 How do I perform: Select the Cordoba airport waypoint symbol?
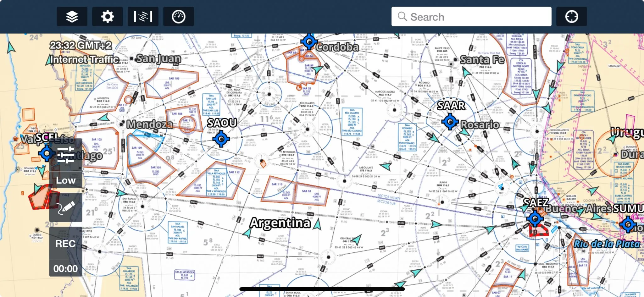(309, 41)
